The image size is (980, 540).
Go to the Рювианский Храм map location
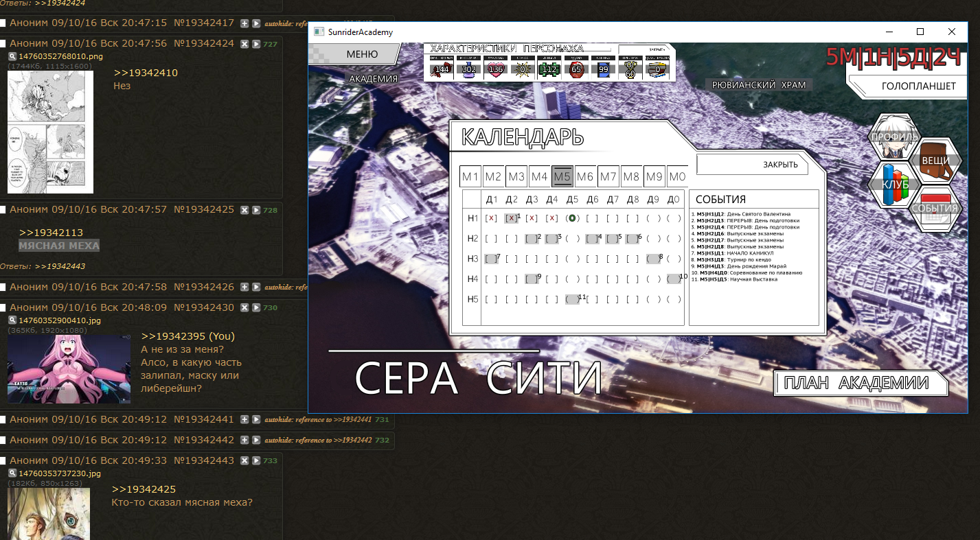(x=759, y=84)
